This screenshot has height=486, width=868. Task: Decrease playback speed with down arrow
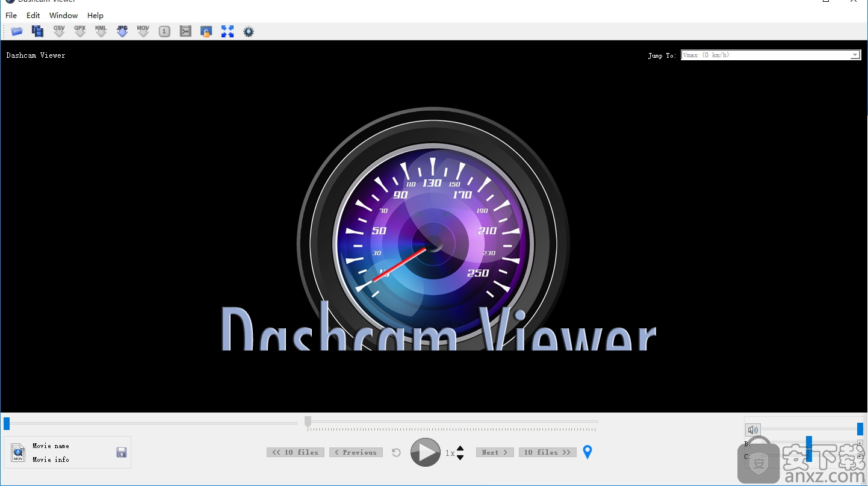pyautogui.click(x=460, y=457)
